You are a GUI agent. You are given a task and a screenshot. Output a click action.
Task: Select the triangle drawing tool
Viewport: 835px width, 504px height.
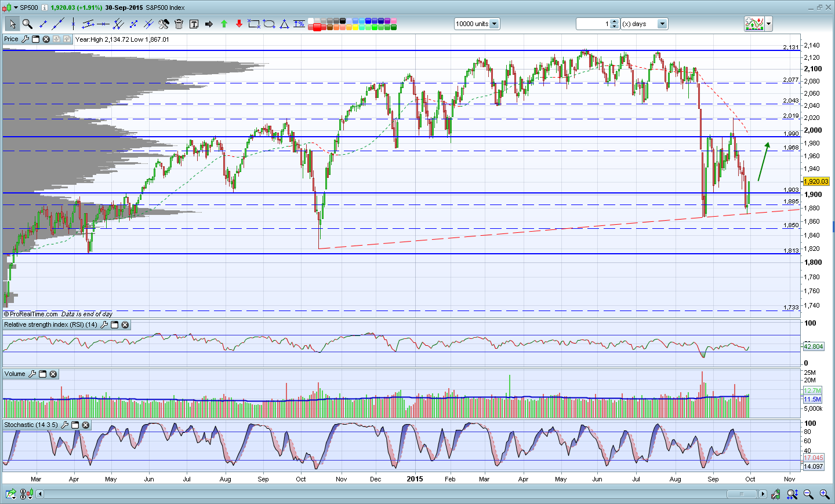(x=284, y=24)
